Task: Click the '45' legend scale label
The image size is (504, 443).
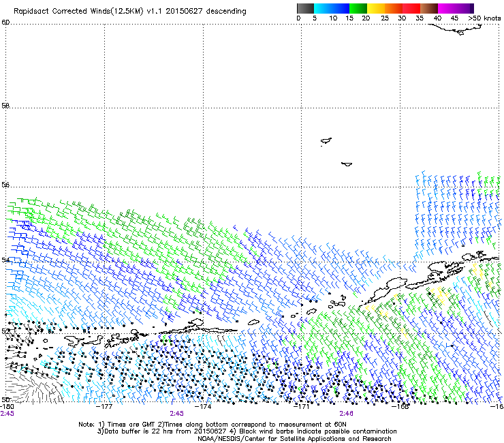Action: [x=454, y=18]
